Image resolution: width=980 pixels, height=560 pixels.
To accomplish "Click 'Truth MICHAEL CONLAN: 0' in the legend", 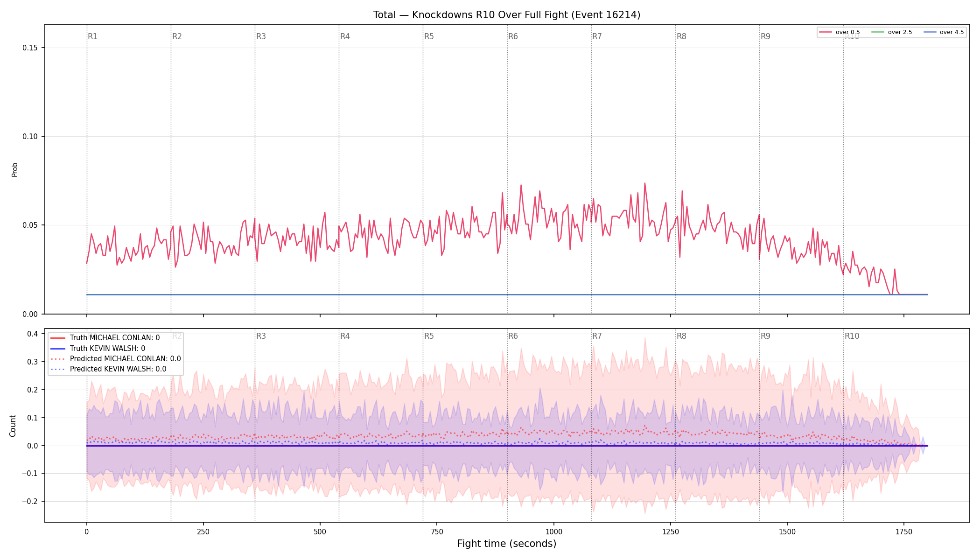I will (115, 338).
